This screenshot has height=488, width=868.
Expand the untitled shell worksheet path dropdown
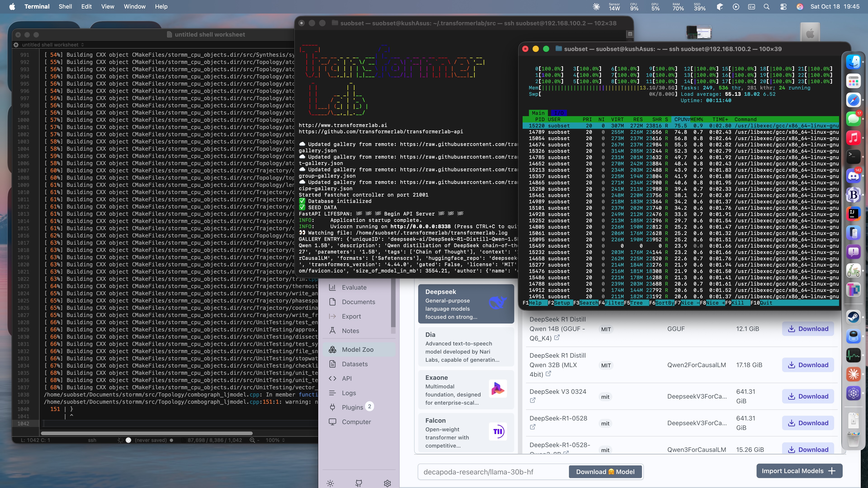pyautogui.click(x=83, y=45)
